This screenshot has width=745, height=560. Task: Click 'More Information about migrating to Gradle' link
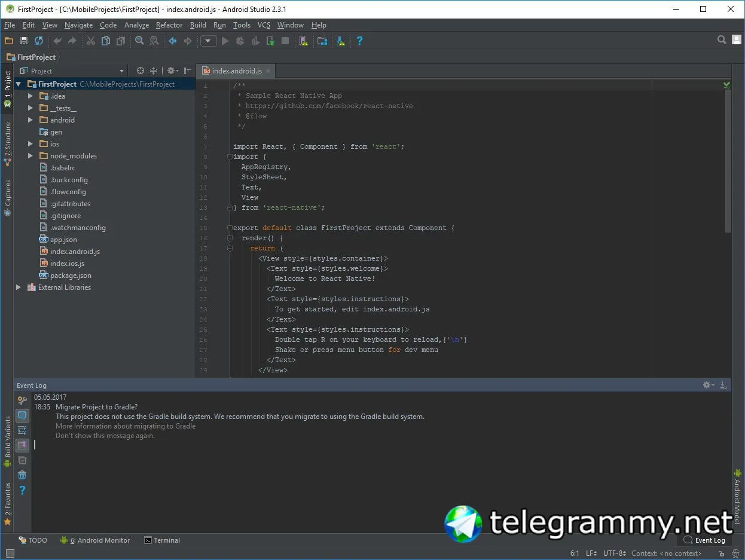[126, 426]
